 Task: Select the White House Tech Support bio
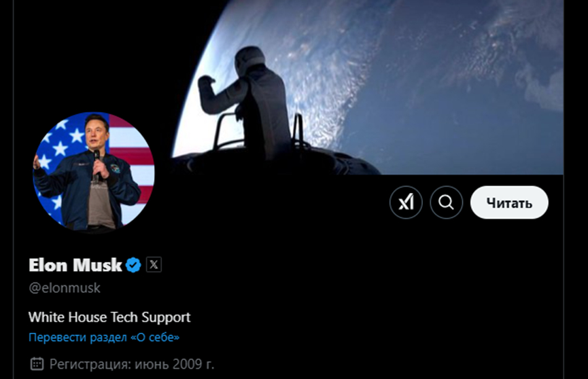tap(109, 317)
